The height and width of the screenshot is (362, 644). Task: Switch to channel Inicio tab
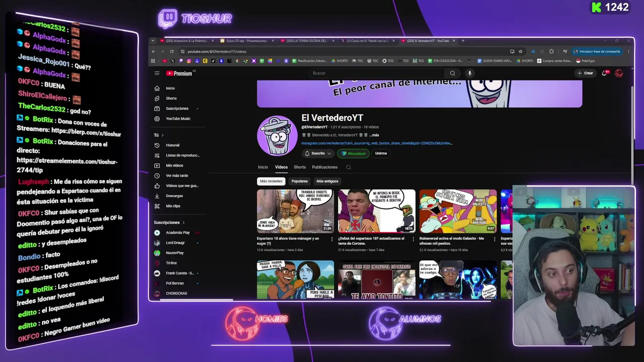(x=263, y=167)
